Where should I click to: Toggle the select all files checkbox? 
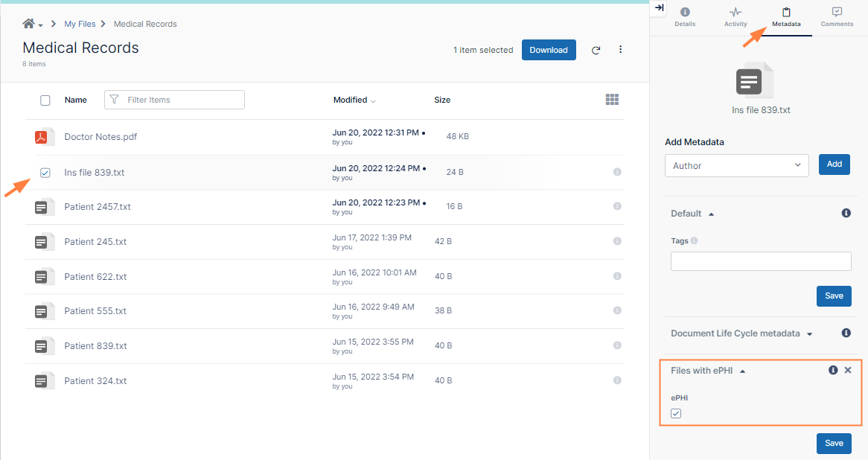[x=45, y=100]
